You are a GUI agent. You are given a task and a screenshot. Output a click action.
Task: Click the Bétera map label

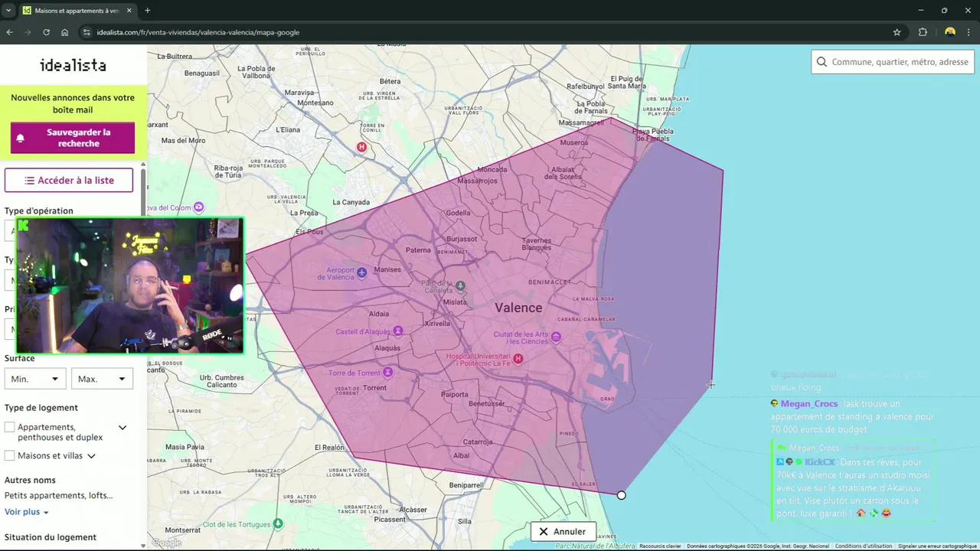coord(390,81)
